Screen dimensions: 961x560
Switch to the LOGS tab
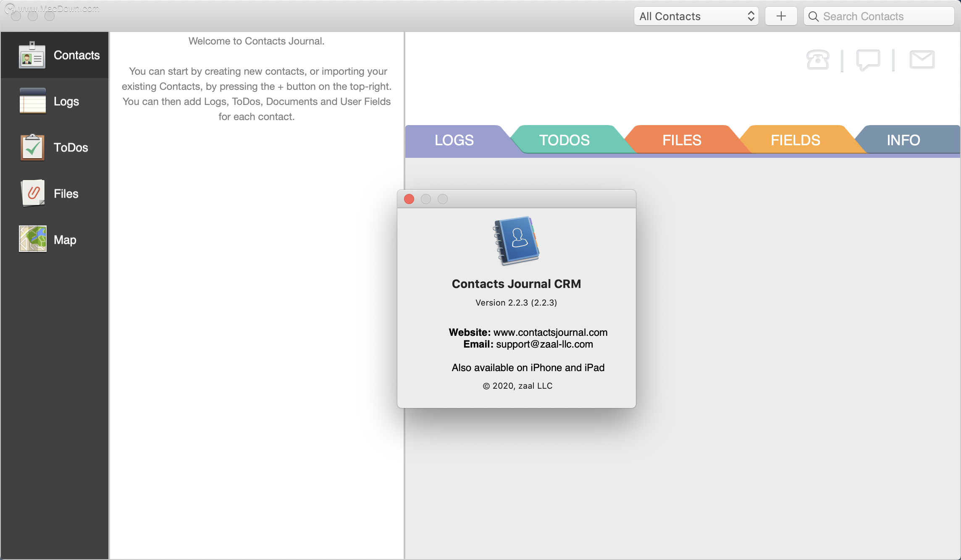point(454,140)
